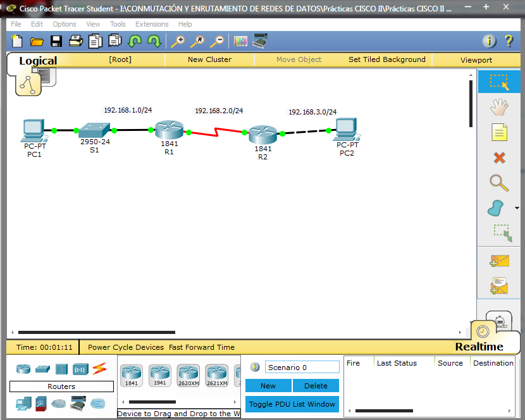Click the Undo green arrow icon

[135, 41]
